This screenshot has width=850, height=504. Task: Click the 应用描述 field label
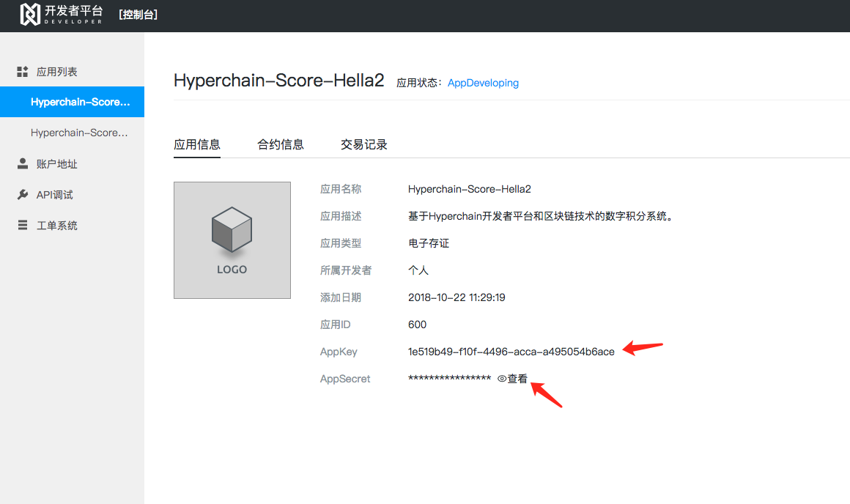(341, 216)
